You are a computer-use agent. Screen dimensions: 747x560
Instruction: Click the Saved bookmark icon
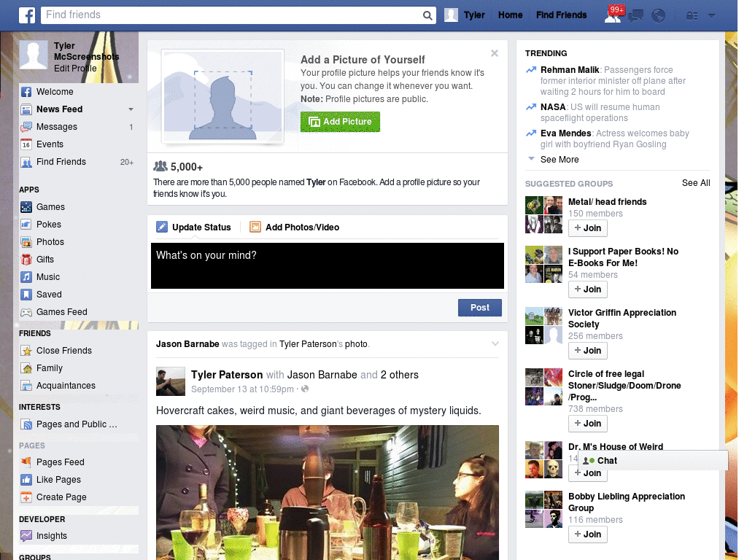click(x=26, y=295)
